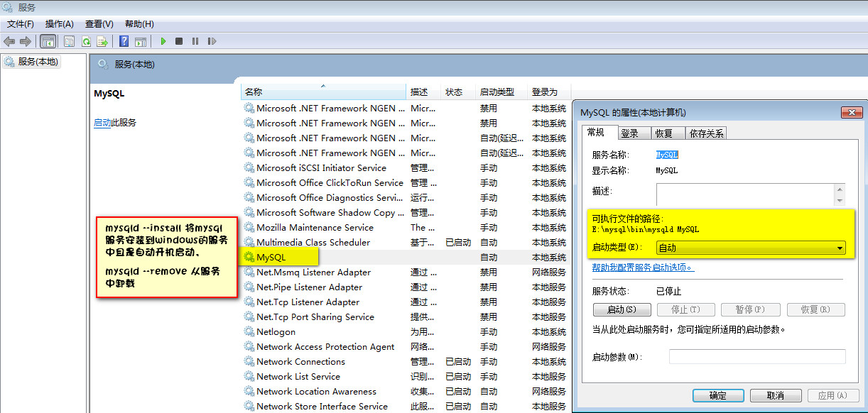Toggle the action pane toolbar icon

pyautogui.click(x=141, y=41)
